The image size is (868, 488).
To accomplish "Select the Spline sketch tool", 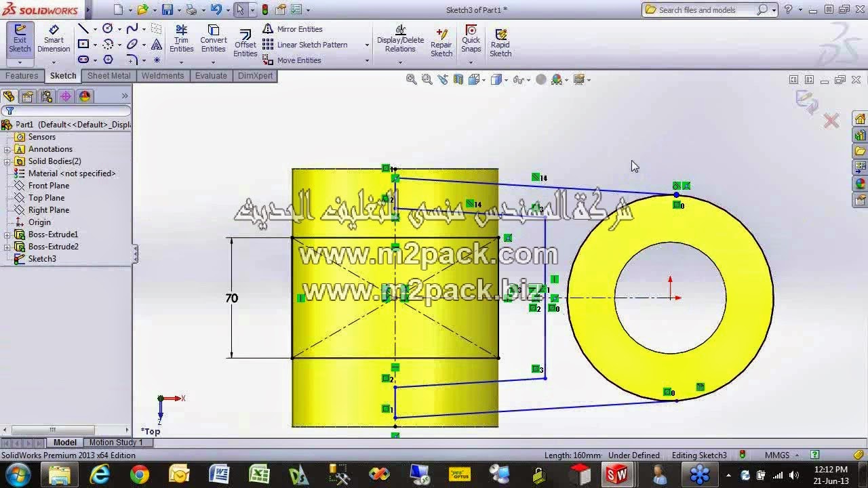I will pos(132,28).
